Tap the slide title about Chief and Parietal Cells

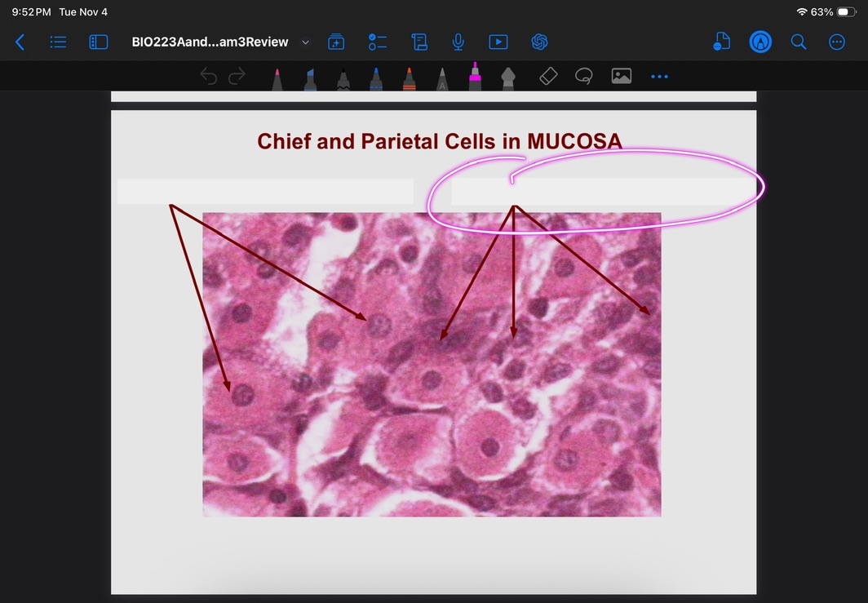(x=440, y=141)
